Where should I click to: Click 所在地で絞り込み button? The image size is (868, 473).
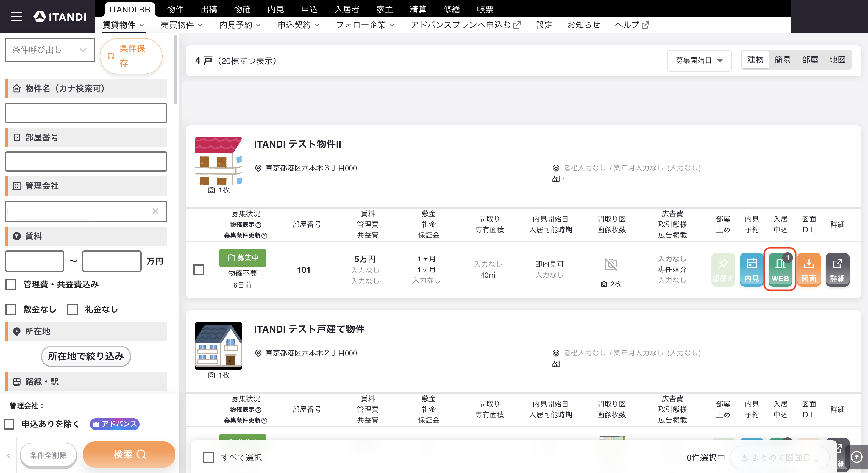click(86, 356)
